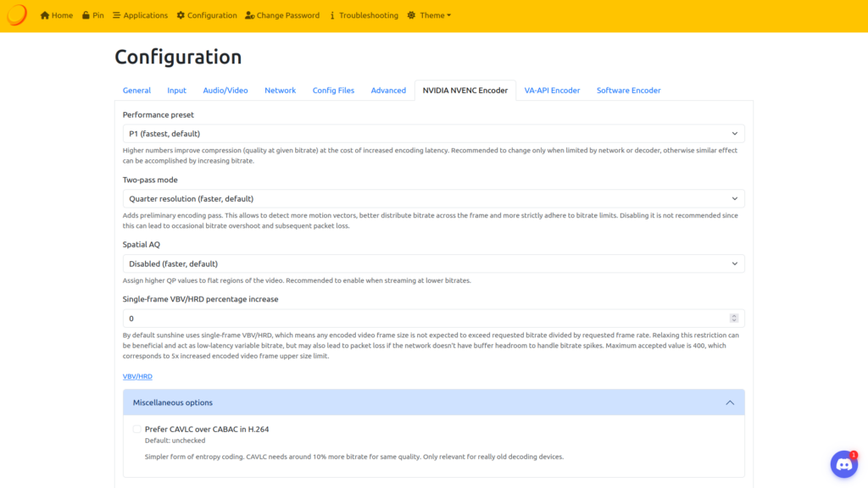Screen dimensions: 868x488
Task: Click the Two-pass mode field label
Action: (150, 180)
